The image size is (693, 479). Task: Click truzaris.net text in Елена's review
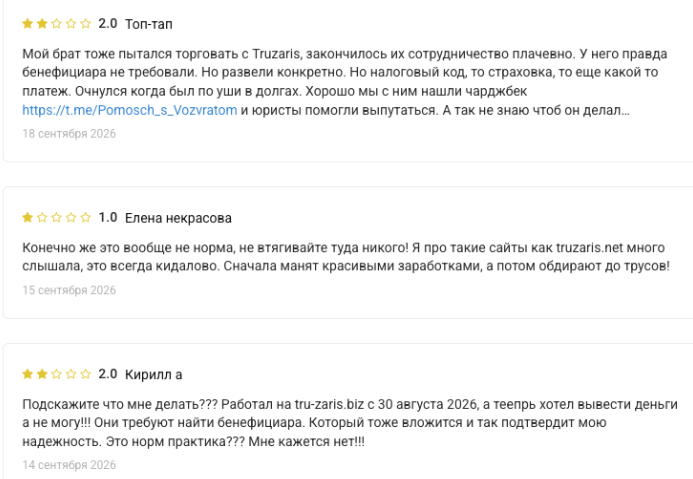pos(590,247)
